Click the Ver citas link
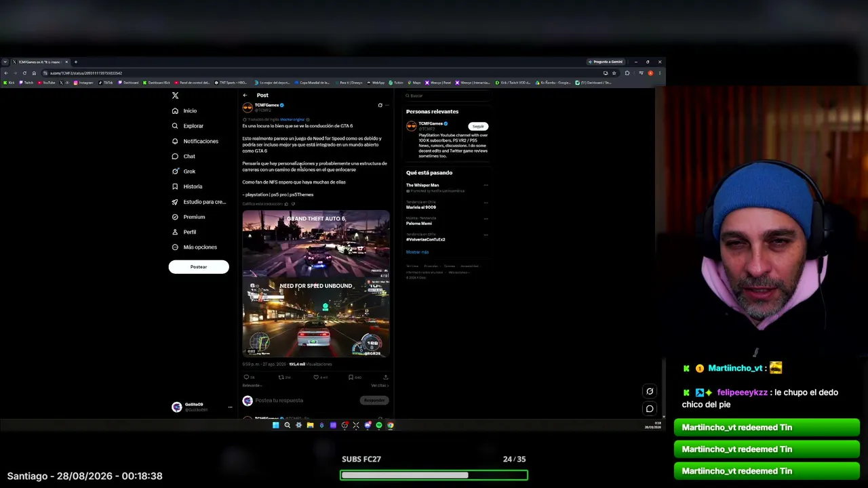This screenshot has height=488, width=868. point(380,386)
